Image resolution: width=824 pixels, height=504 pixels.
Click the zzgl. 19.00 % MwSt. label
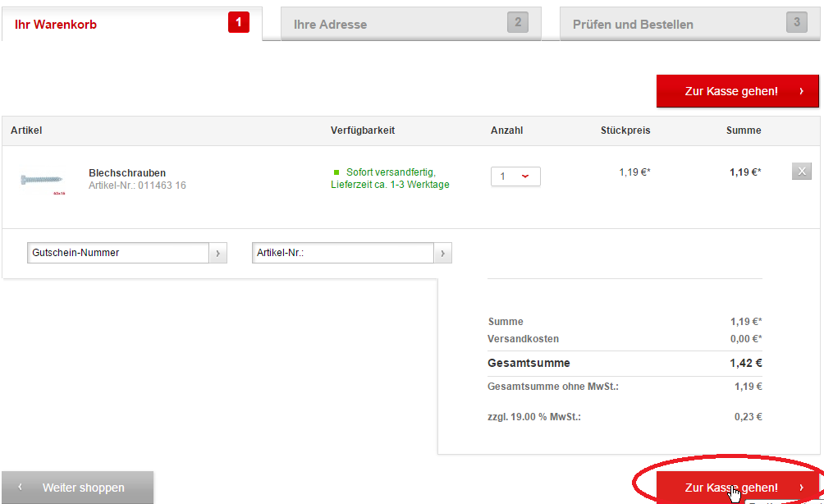tap(534, 417)
